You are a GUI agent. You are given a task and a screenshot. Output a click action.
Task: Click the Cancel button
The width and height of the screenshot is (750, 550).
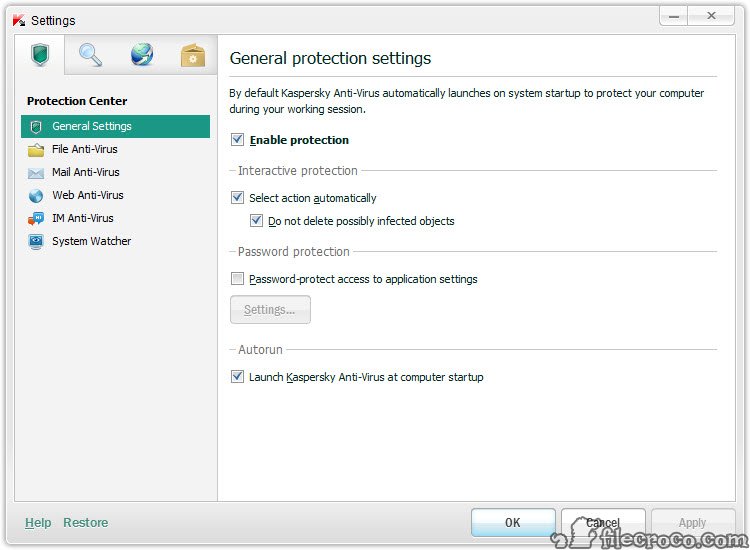coord(603,522)
